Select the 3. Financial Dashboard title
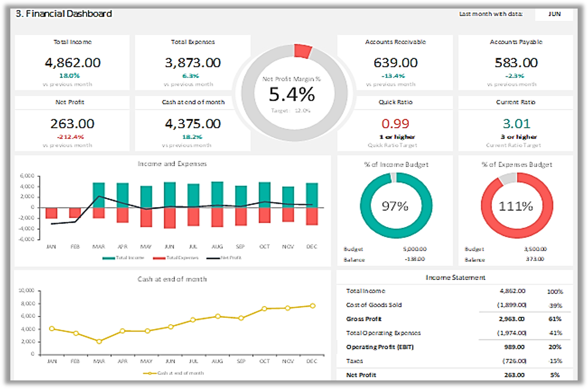This screenshot has height=389, width=588. (64, 14)
